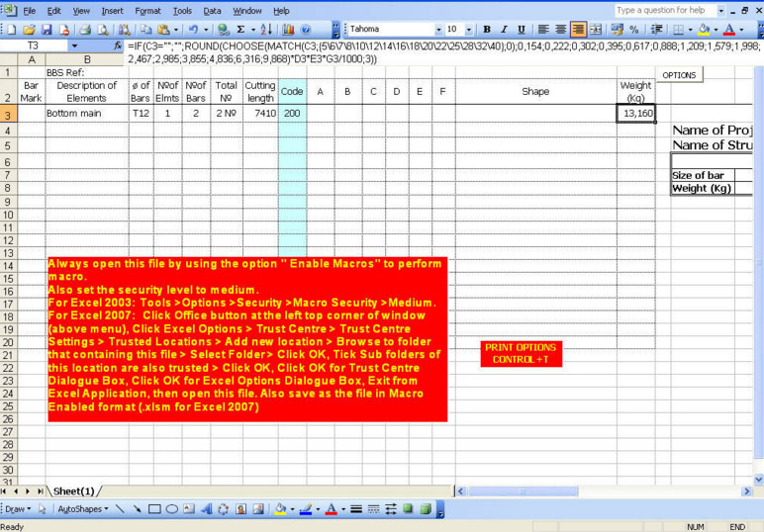764x532 pixels.
Task: Open the Insert menu
Action: pyautogui.click(x=113, y=10)
